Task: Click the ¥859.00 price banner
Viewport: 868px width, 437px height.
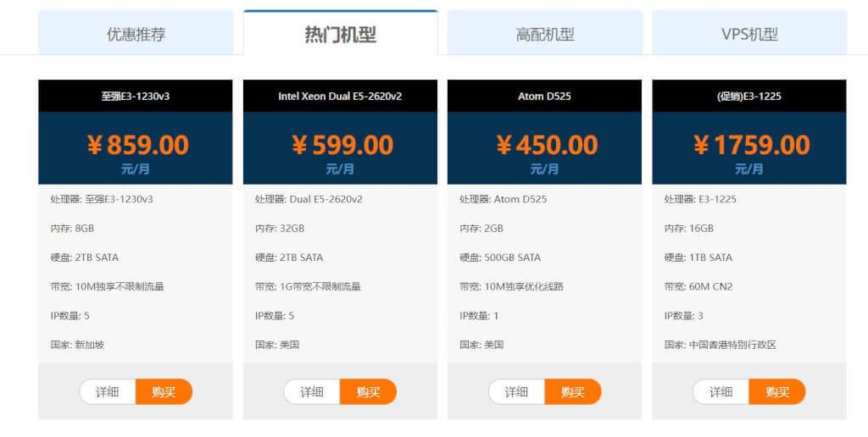Action: point(136,148)
